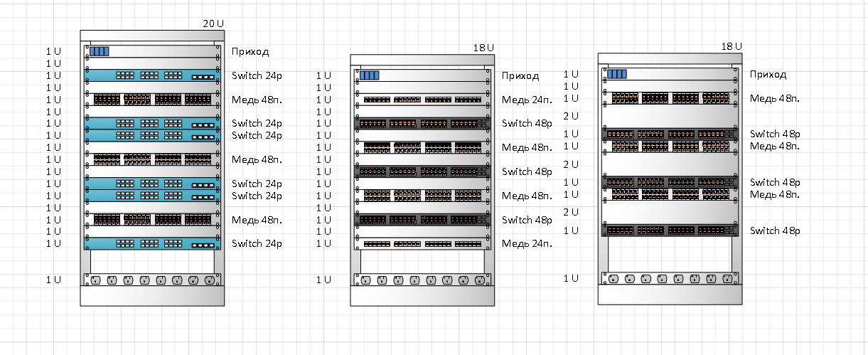868x355 pixels.
Task: Click the "20 U" label above left rack
Action: [x=213, y=23]
